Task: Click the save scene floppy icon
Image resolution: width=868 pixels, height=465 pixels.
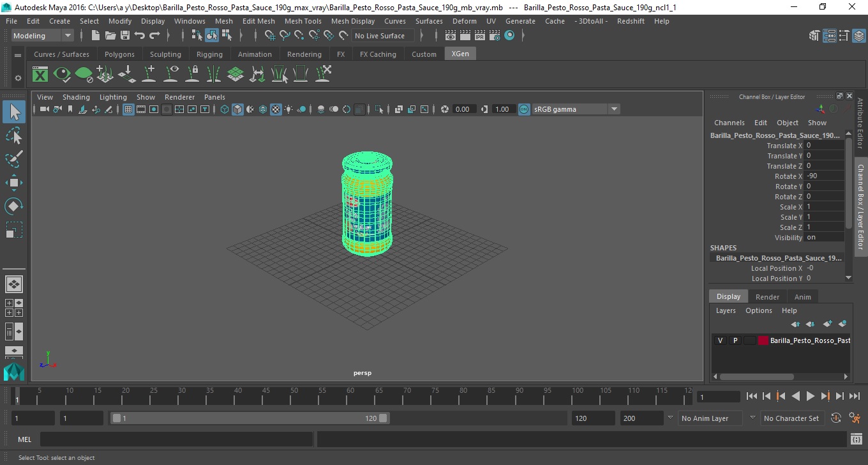Action: click(x=124, y=36)
